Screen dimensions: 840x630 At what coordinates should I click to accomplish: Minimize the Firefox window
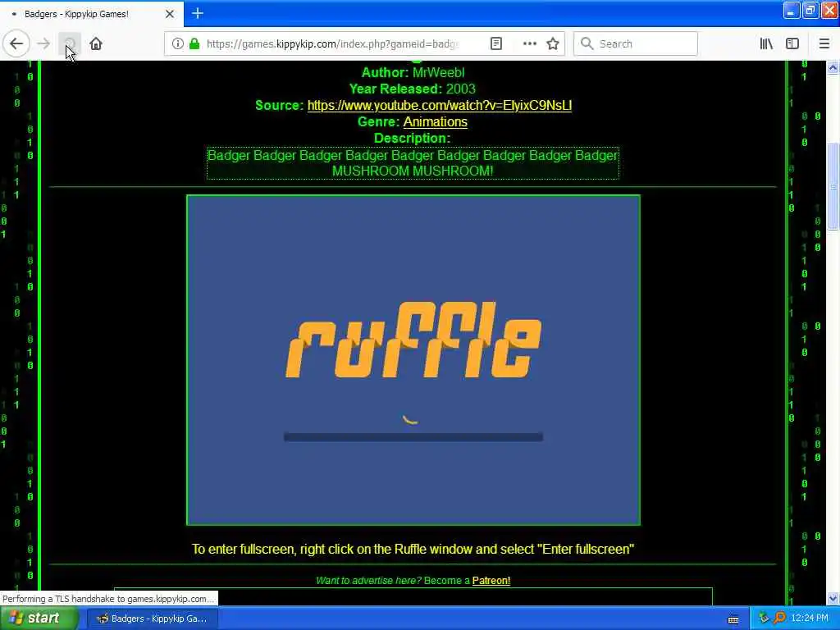tap(792, 10)
